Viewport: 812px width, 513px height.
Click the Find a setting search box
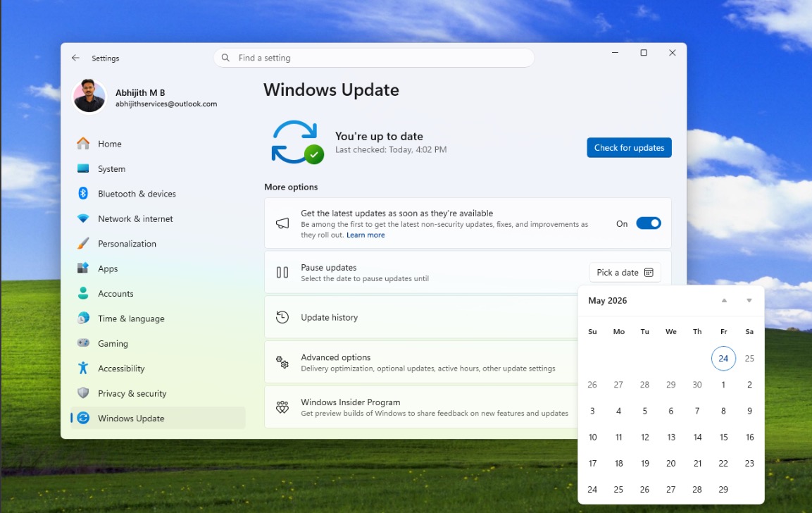point(374,58)
